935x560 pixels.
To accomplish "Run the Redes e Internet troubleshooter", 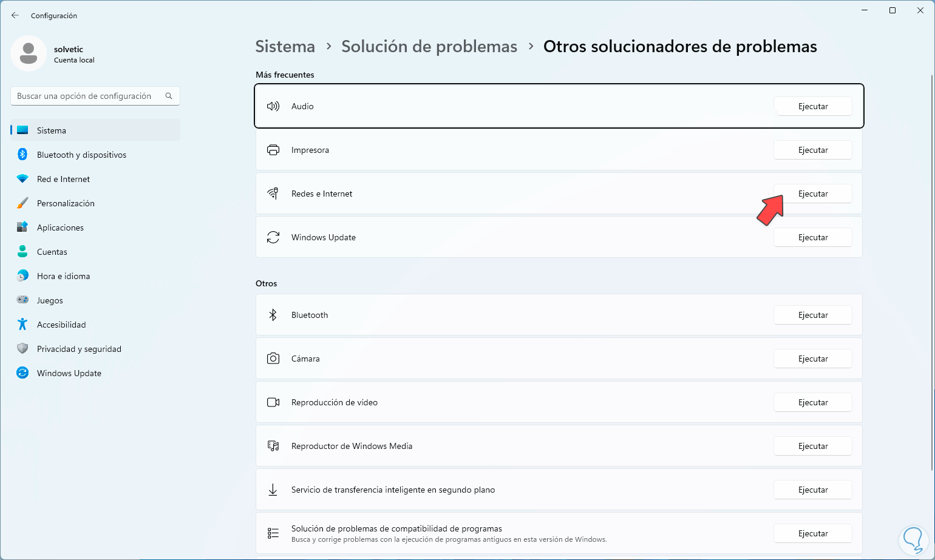I will coord(812,194).
